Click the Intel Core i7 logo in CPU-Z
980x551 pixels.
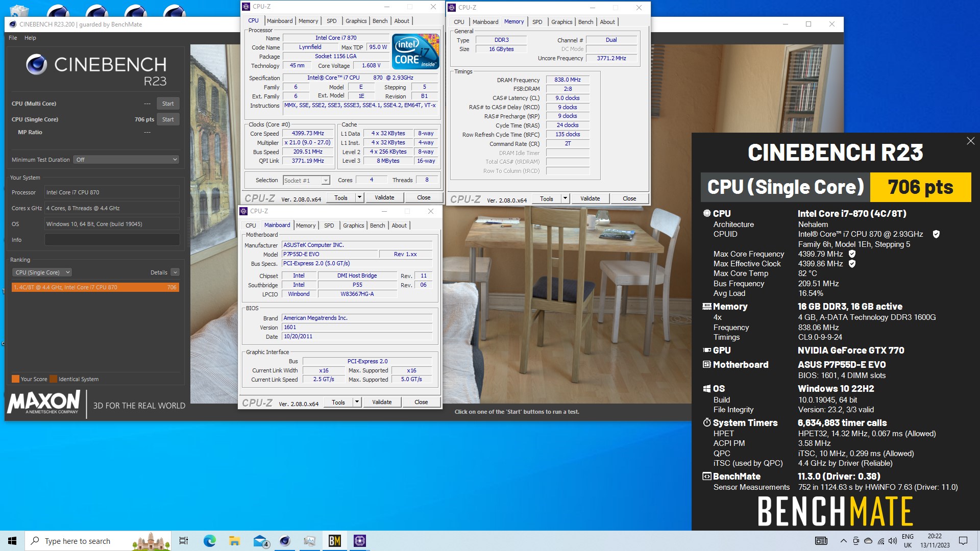415,51
